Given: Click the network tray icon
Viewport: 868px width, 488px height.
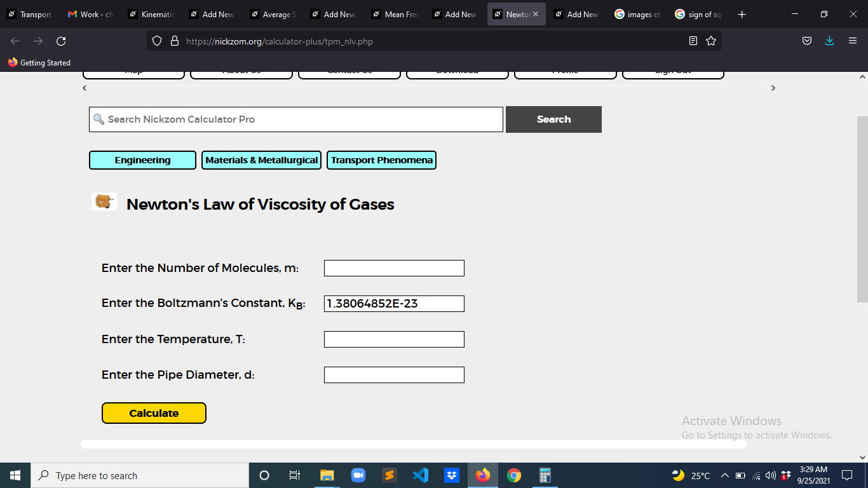Looking at the screenshot, I should tap(756, 475).
